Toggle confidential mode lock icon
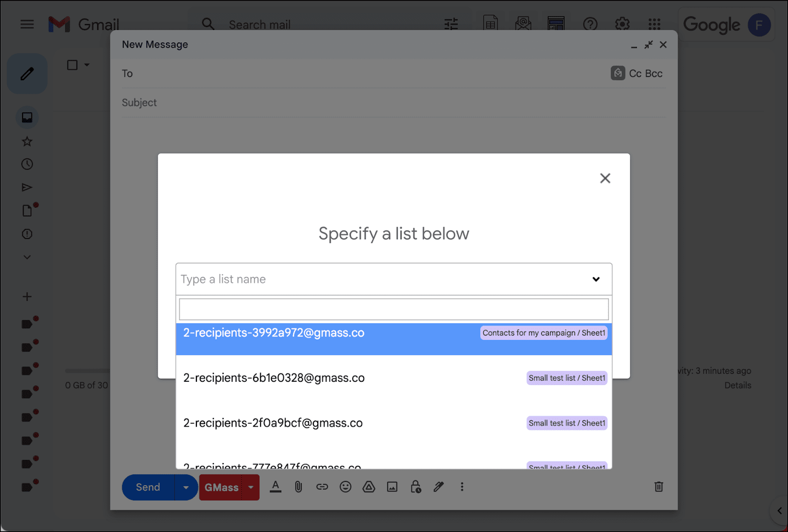The width and height of the screenshot is (788, 532). (416, 487)
